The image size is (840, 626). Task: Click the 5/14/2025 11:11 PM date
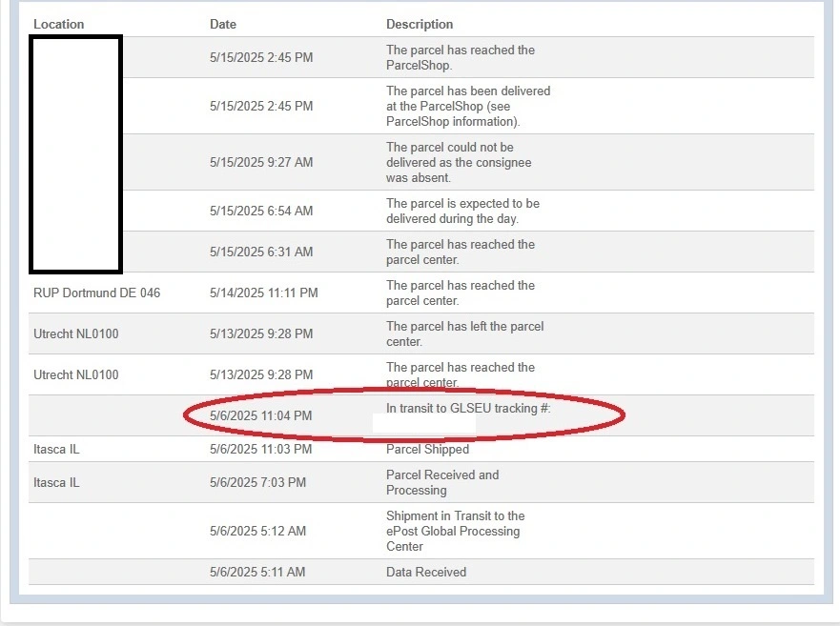[264, 293]
